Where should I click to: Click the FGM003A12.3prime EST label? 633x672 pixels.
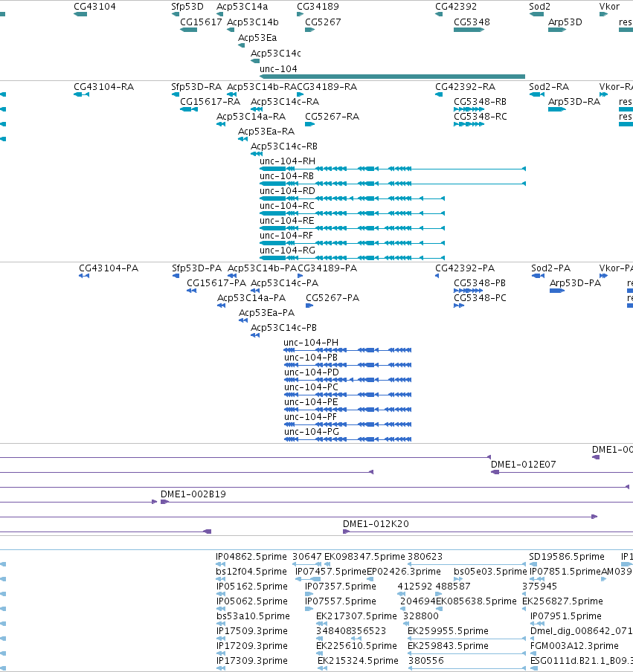[574, 645]
